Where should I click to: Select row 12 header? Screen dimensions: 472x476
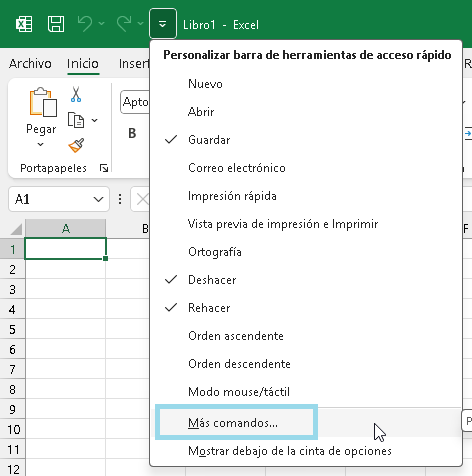tap(12, 468)
